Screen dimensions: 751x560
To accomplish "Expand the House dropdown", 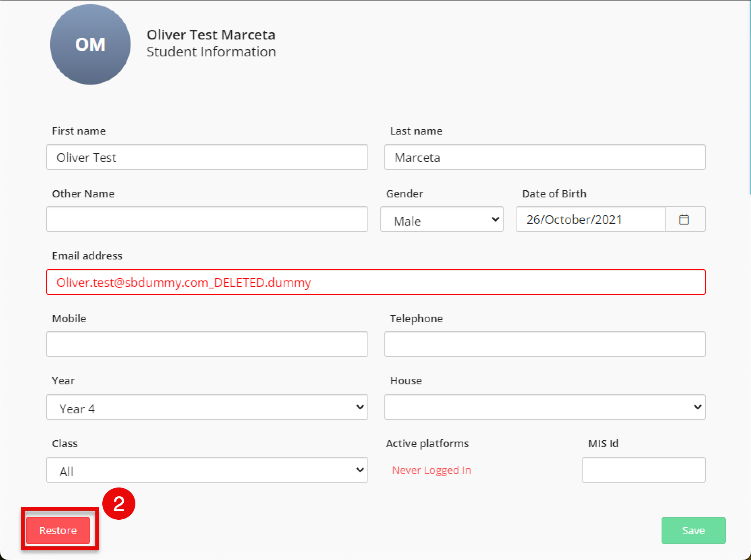I will 545,407.
